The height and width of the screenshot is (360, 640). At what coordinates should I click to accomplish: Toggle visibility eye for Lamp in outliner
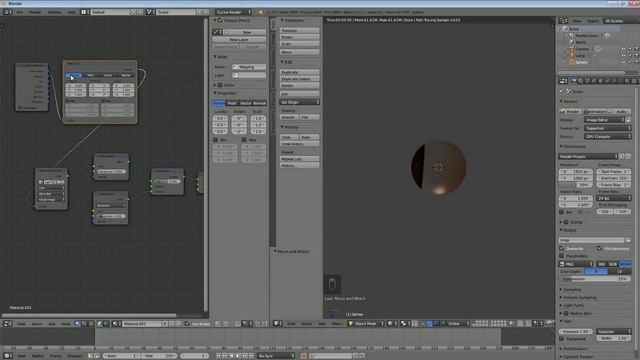[623, 56]
